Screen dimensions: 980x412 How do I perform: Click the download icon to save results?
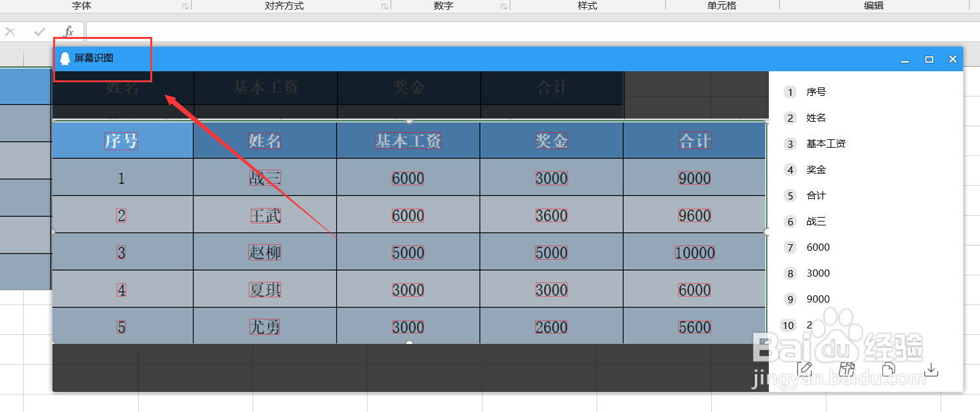931,369
